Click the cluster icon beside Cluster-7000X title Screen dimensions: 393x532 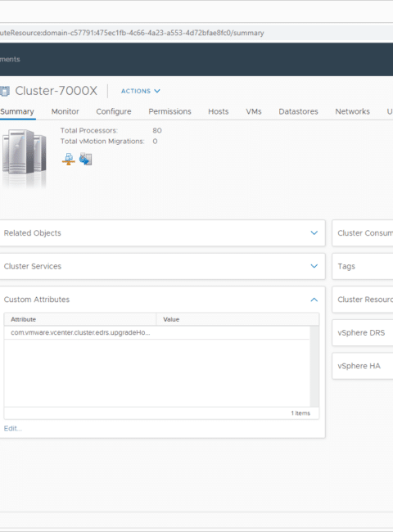click(x=5, y=91)
